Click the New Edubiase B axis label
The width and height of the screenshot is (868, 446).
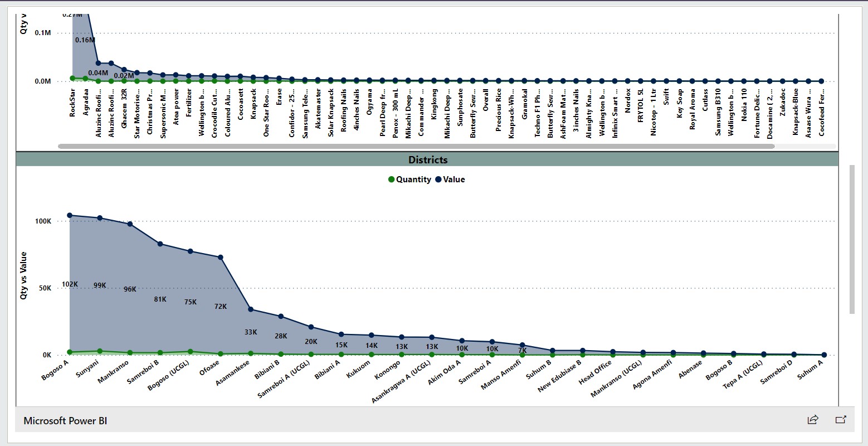coord(560,376)
